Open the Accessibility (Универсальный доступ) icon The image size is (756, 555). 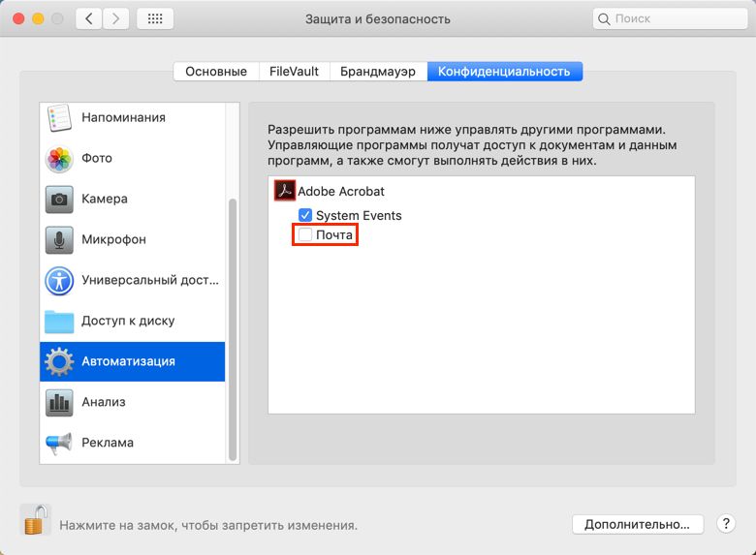(59, 281)
